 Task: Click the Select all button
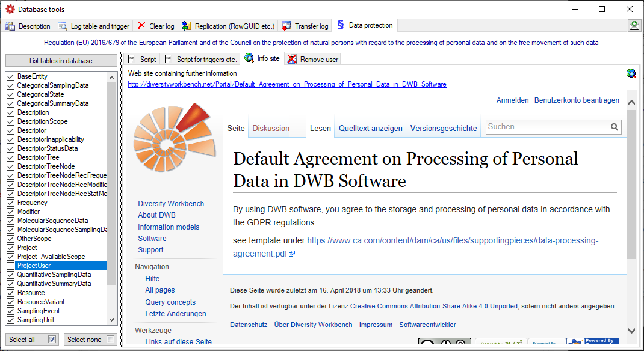32,340
